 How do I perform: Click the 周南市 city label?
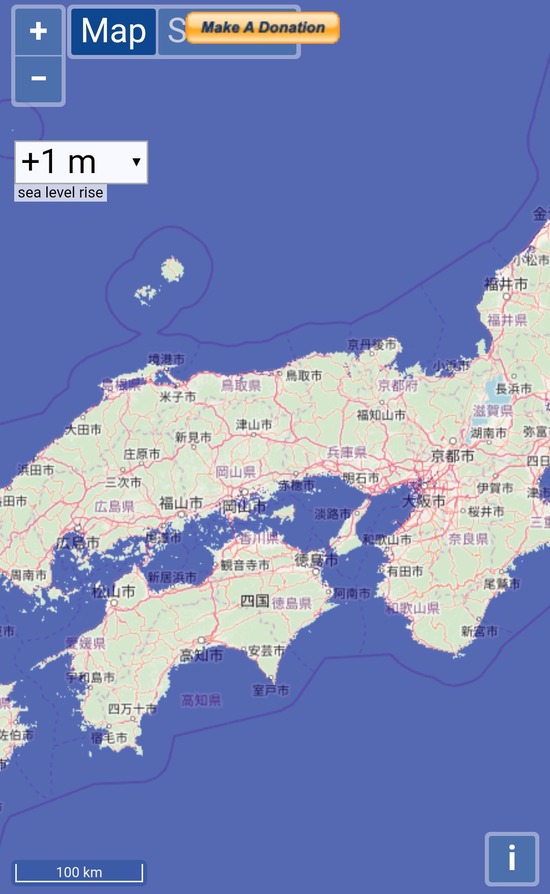[x=29, y=575]
